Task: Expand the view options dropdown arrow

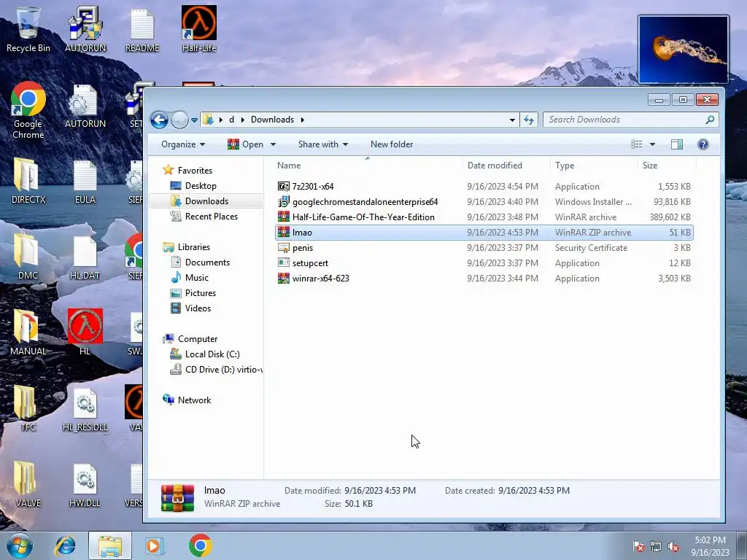Action: [652, 144]
